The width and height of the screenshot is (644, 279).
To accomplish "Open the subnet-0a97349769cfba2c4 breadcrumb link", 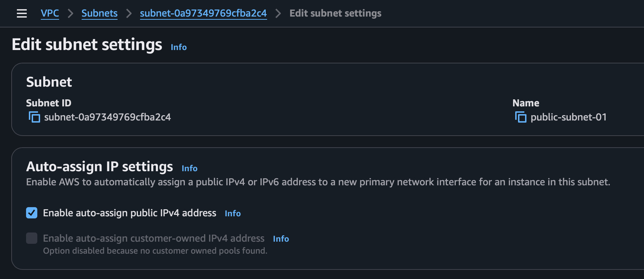I will (x=203, y=13).
